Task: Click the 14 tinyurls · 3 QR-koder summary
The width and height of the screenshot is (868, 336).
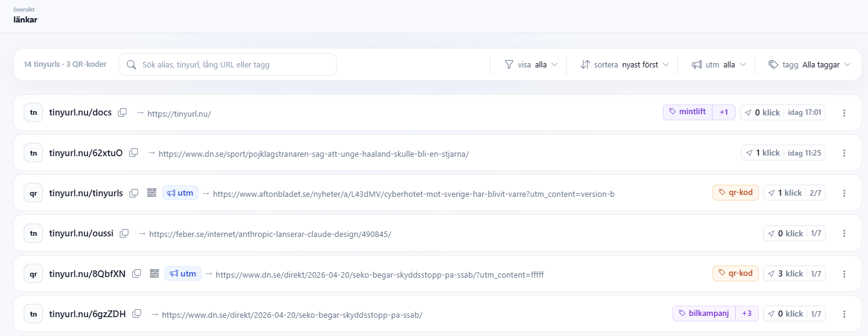Action: [65, 64]
